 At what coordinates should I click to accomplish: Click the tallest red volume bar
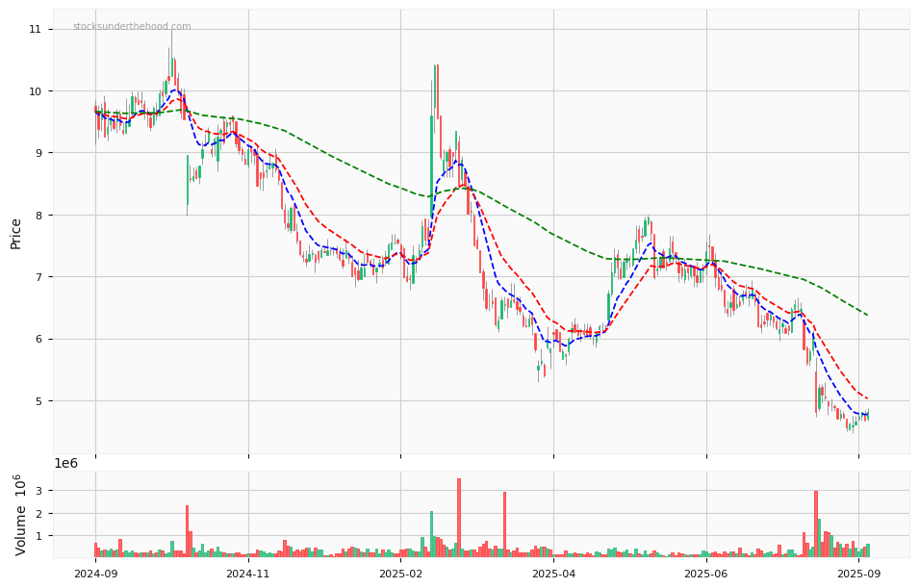[x=459, y=518]
